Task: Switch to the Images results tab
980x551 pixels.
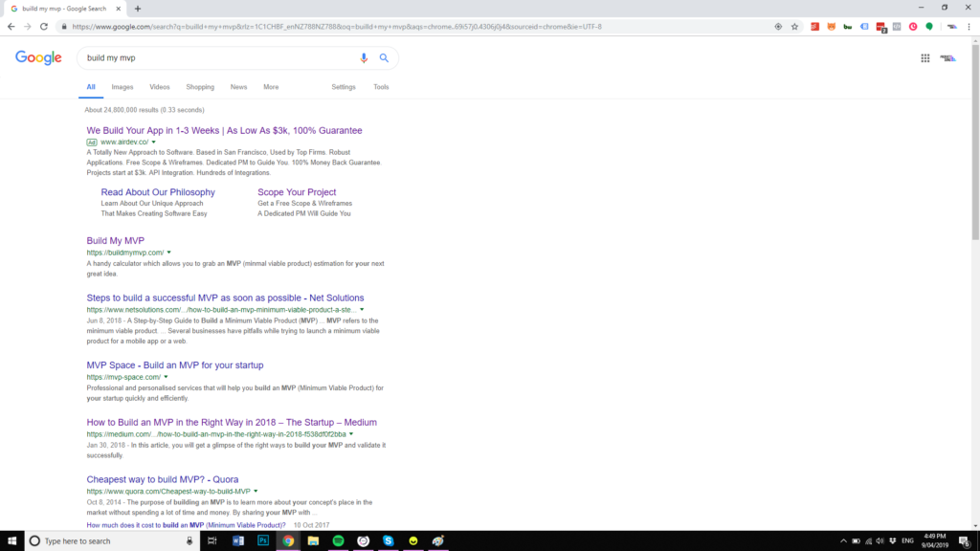Action: [122, 87]
